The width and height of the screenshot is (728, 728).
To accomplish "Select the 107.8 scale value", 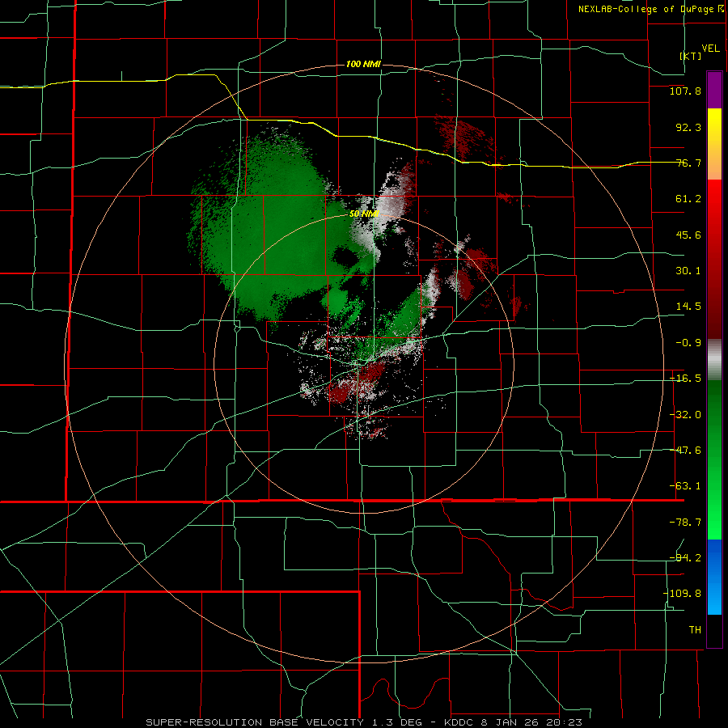I will [685, 91].
